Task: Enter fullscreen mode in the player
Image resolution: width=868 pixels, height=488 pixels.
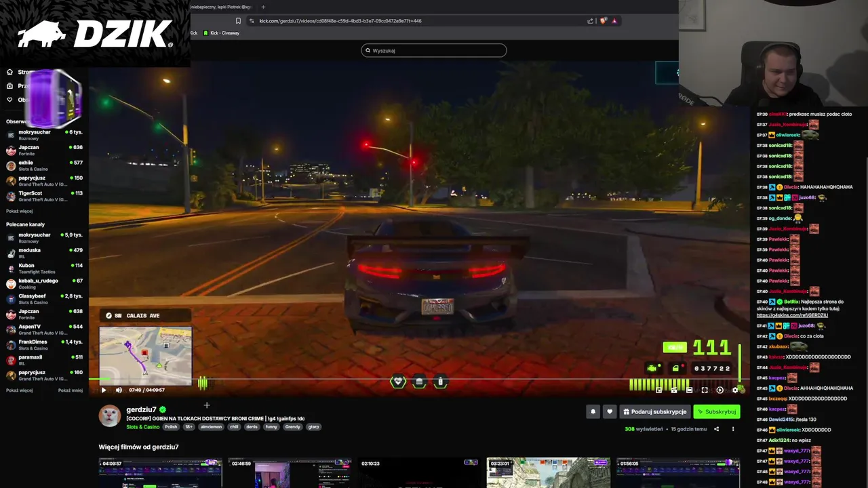Action: tap(705, 390)
